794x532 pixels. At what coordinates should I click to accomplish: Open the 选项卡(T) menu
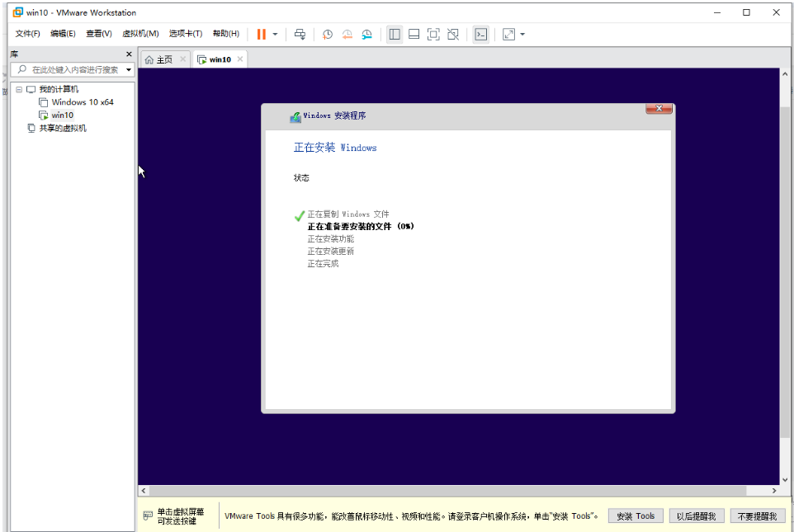[x=186, y=34]
